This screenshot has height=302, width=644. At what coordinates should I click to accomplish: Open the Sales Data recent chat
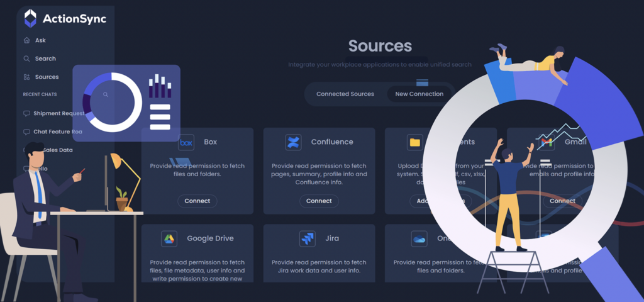(x=60, y=150)
